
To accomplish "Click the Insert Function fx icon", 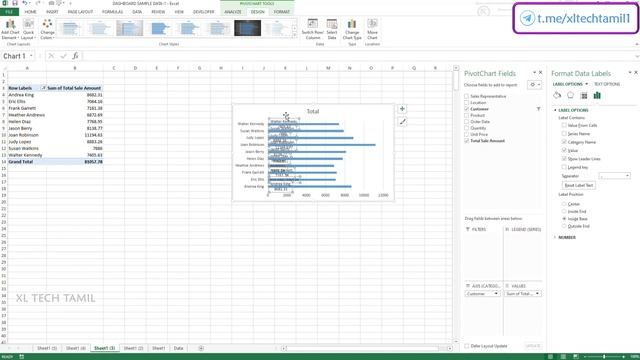I will (x=76, y=56).
